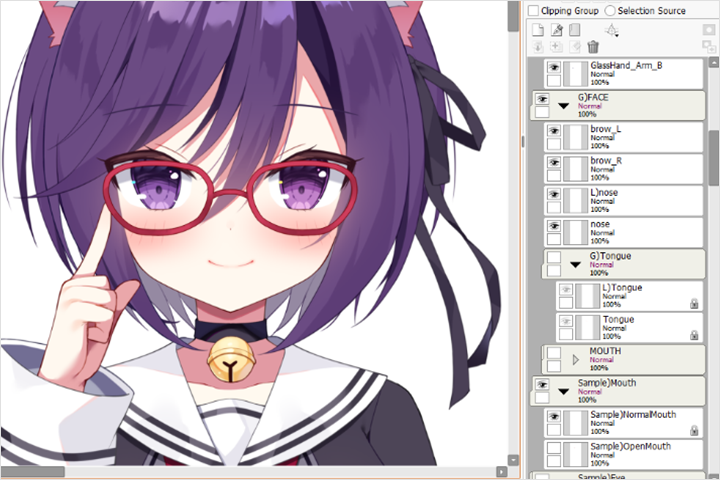Select the Selection Source radio button
The image size is (720, 480).
tap(610, 11)
